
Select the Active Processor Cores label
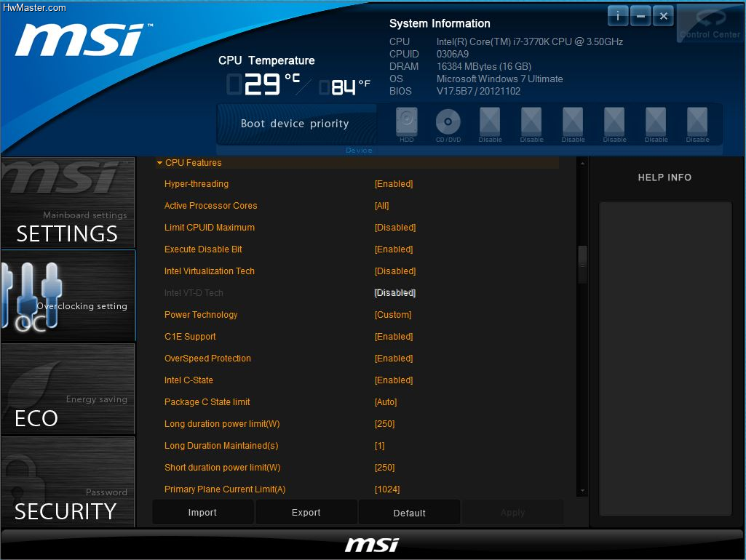[211, 206]
